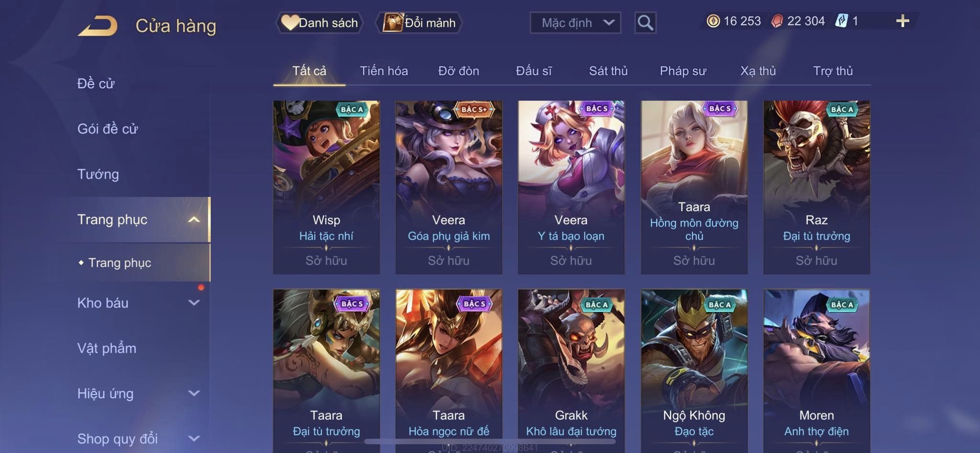Click the red ruby currency icon

777,21
